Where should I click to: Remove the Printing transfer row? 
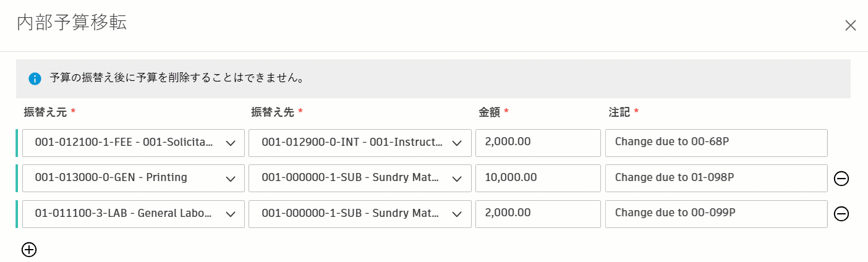click(x=841, y=179)
